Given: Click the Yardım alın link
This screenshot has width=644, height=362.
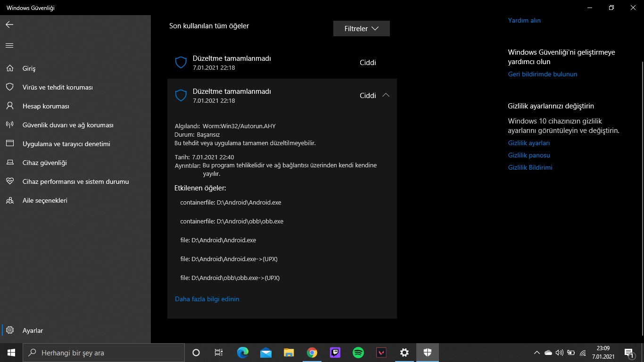Looking at the screenshot, I should click(524, 20).
